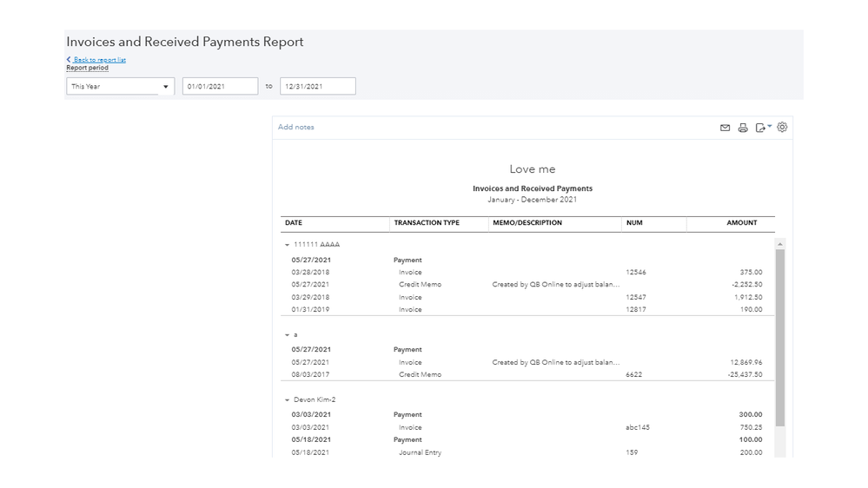Click the TRANSACTION TYPE column header
The height and width of the screenshot is (488, 868).
427,223
